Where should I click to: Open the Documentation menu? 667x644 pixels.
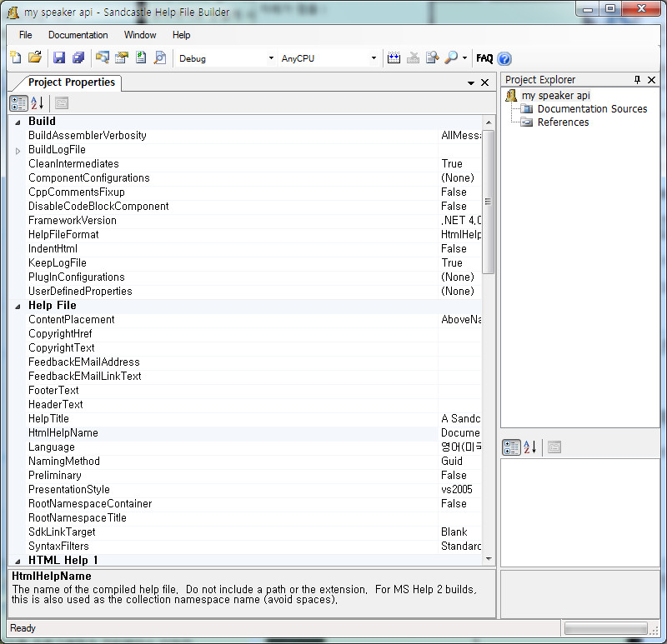pyautogui.click(x=78, y=35)
